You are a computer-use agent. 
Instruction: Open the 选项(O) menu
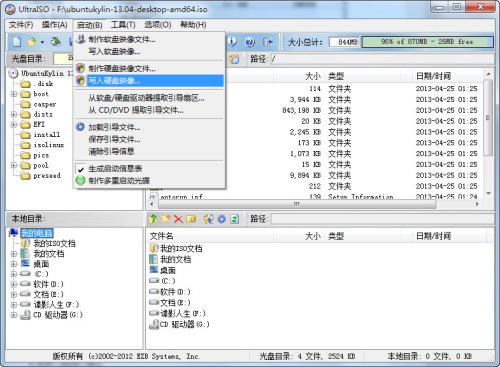(x=158, y=25)
